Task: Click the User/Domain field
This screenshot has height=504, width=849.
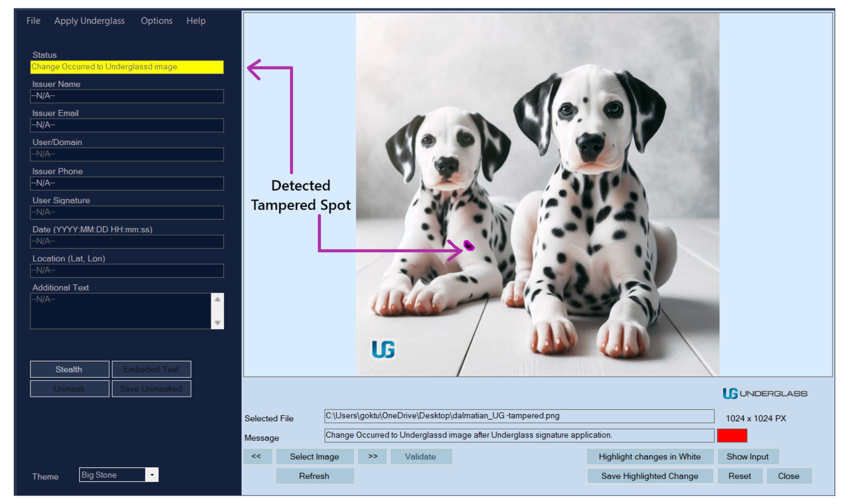Action: (127, 154)
